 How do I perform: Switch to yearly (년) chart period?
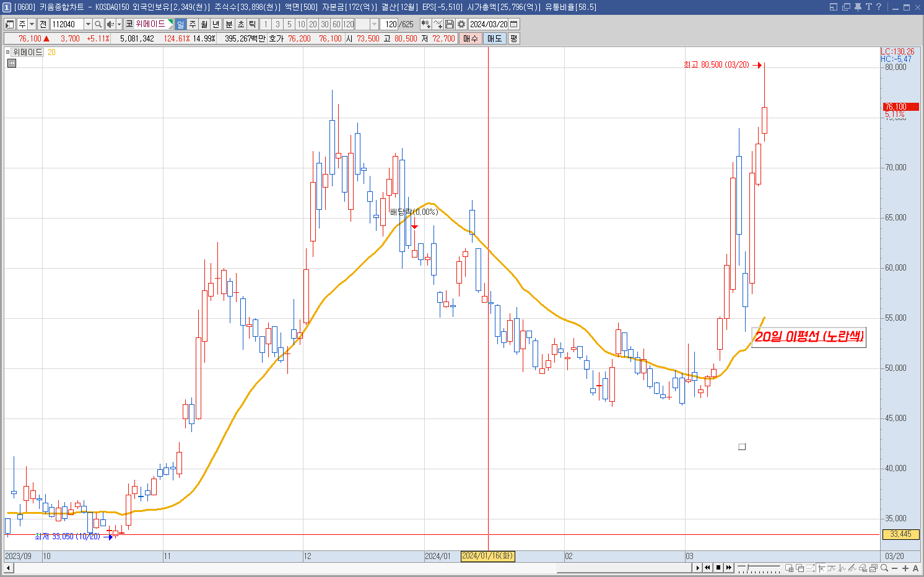pyautogui.click(x=216, y=24)
